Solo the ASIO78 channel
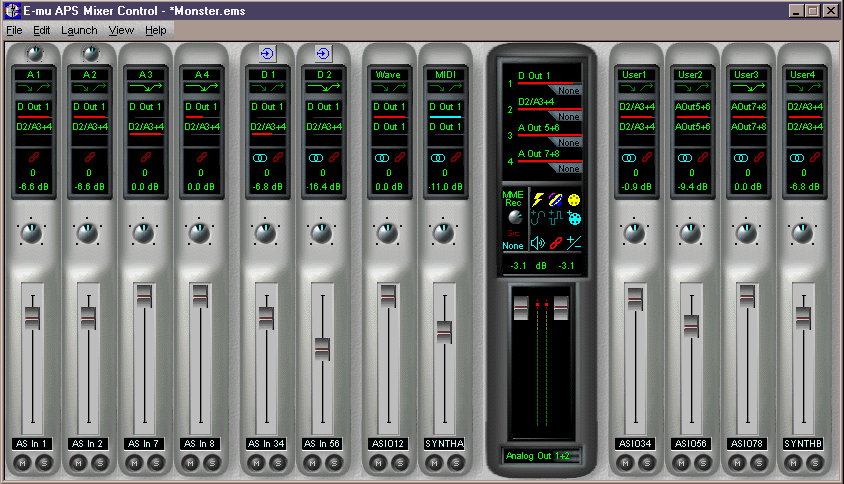Screen dimensions: 844x484 pos(759,462)
